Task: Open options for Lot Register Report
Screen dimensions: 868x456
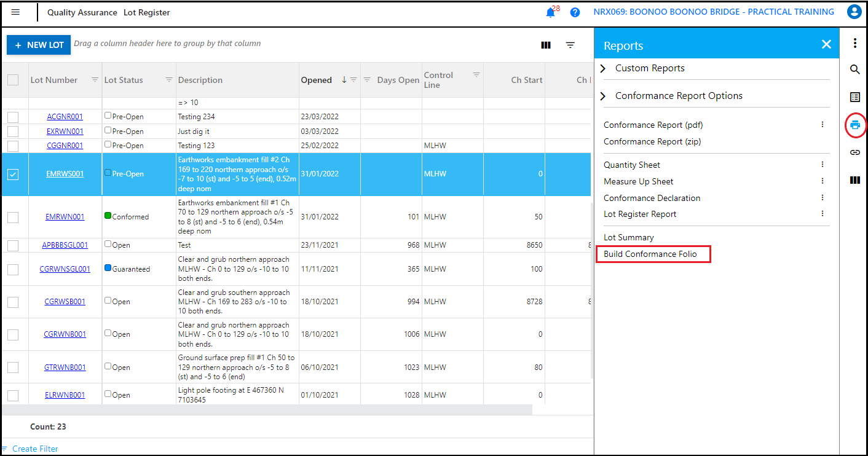Action: pos(823,214)
